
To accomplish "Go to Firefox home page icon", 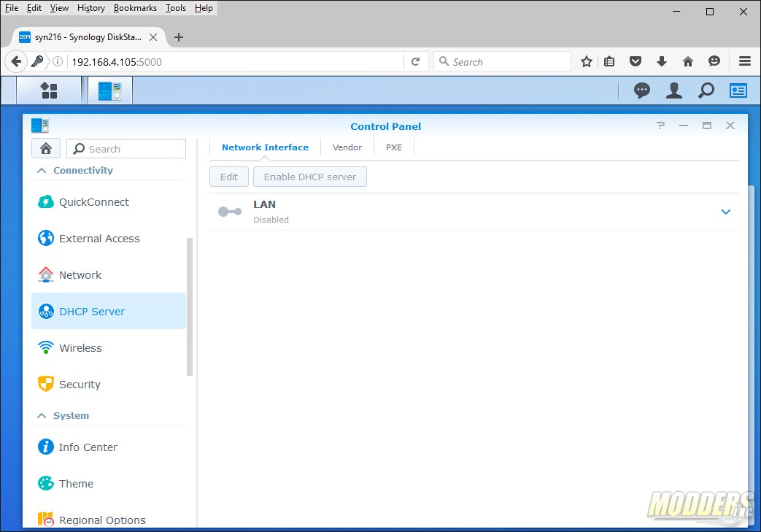I will coord(688,61).
